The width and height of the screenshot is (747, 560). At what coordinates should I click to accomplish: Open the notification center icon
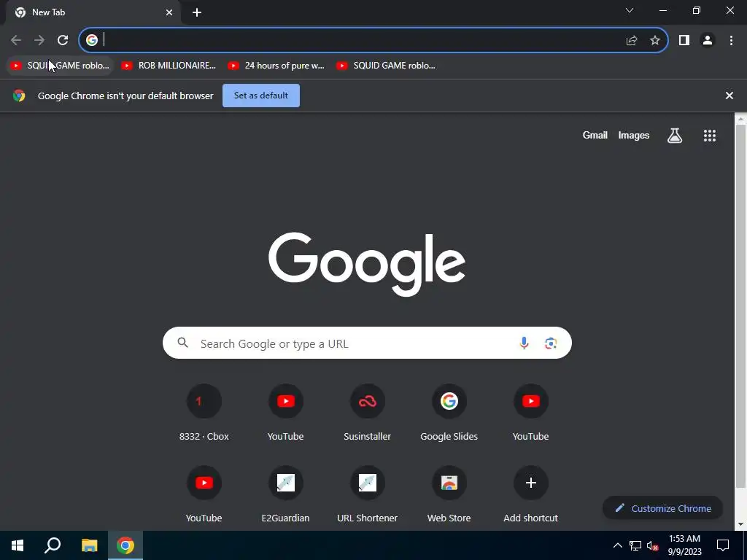723,545
